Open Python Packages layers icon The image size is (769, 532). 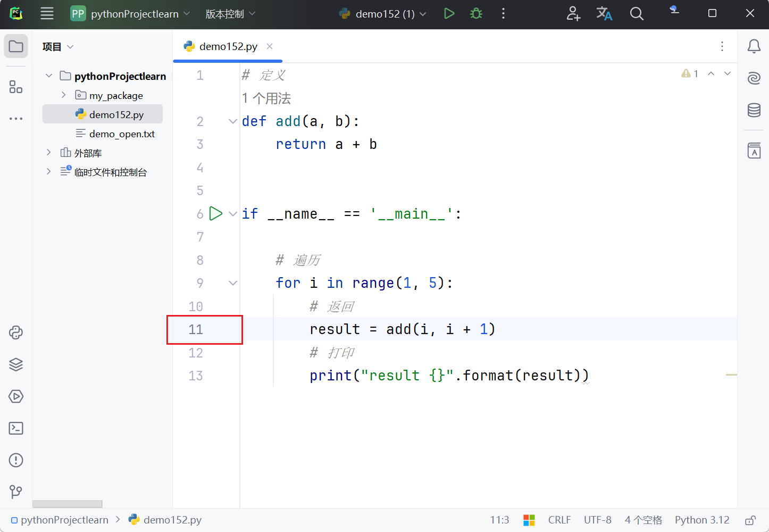pyautogui.click(x=16, y=364)
